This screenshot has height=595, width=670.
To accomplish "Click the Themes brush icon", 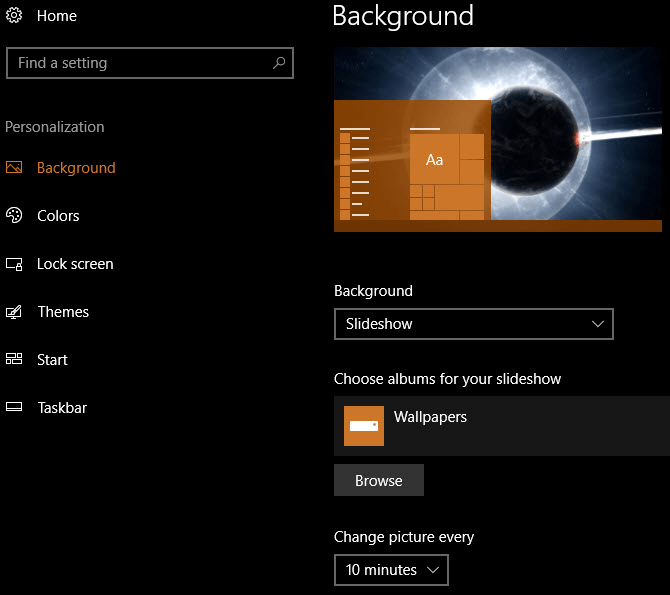I will pos(14,312).
